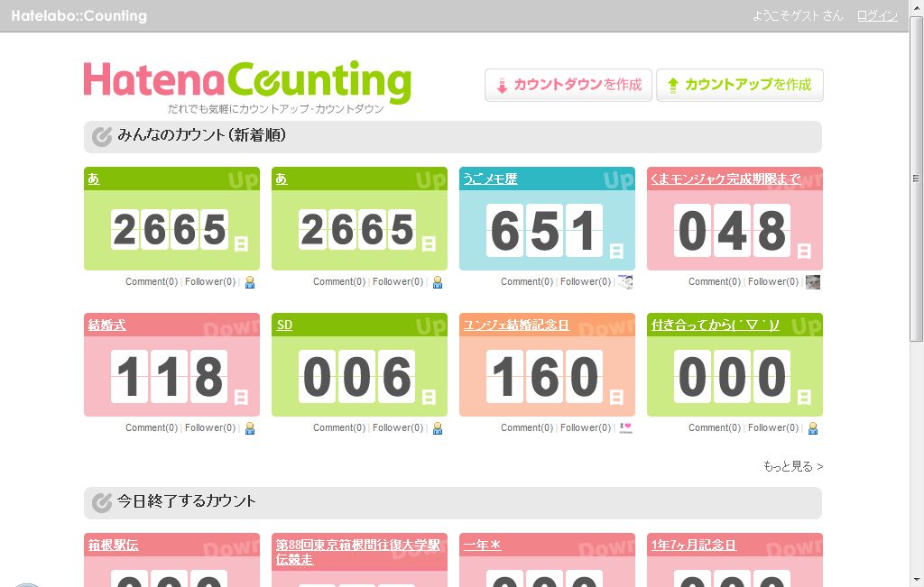Click the user avatar under 付き合ってから card
The height and width of the screenshot is (587, 924).
coord(813,428)
